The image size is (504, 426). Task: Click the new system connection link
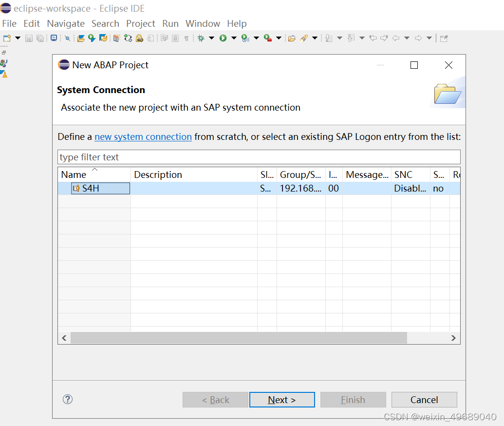coord(143,137)
